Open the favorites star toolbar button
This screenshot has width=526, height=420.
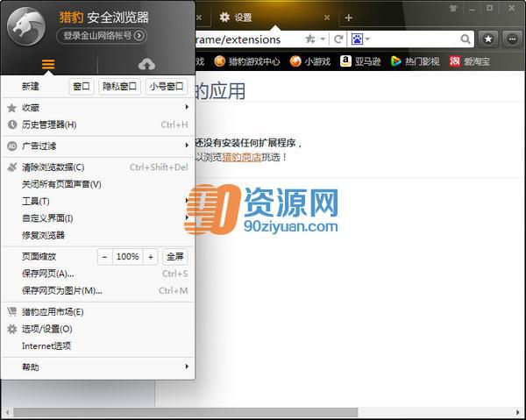(x=488, y=39)
